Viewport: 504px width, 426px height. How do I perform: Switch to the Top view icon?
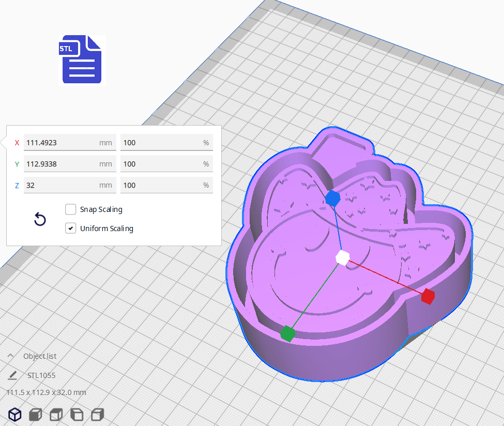pos(56,414)
